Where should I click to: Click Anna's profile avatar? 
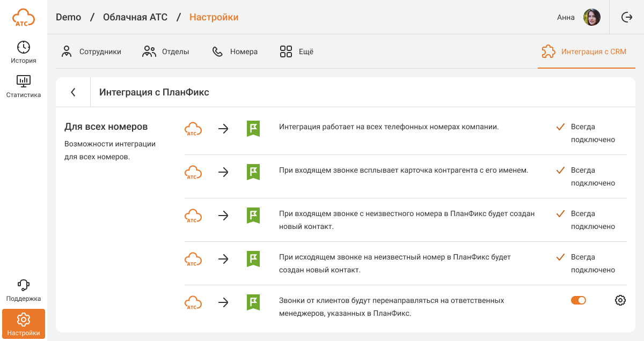click(591, 17)
